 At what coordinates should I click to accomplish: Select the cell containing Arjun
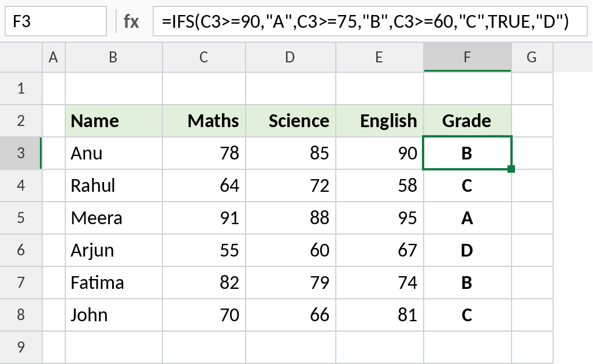pyautogui.click(x=113, y=250)
